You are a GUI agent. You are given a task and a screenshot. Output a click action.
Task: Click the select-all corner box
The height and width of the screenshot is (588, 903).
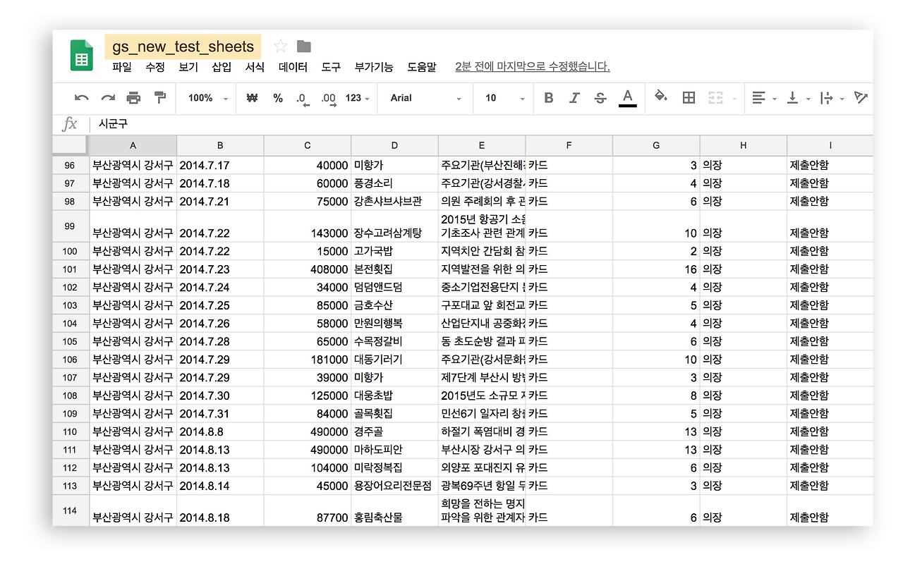click(x=70, y=145)
